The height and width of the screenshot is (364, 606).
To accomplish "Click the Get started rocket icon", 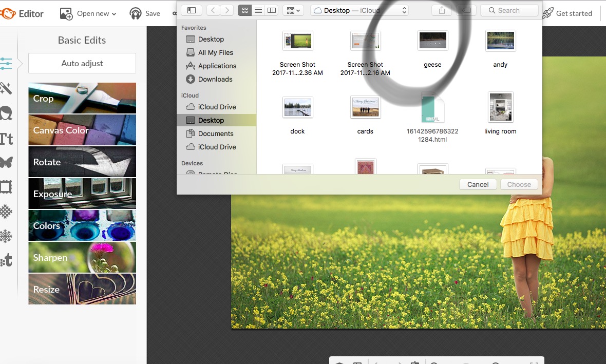I will tap(547, 13).
